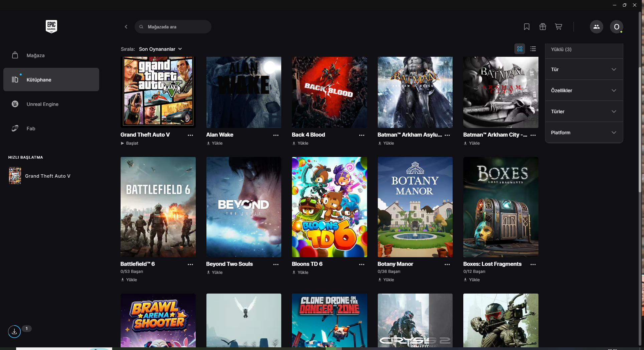Click Yükle under Back 4 Blood
This screenshot has width=644, height=350.
pyautogui.click(x=300, y=143)
